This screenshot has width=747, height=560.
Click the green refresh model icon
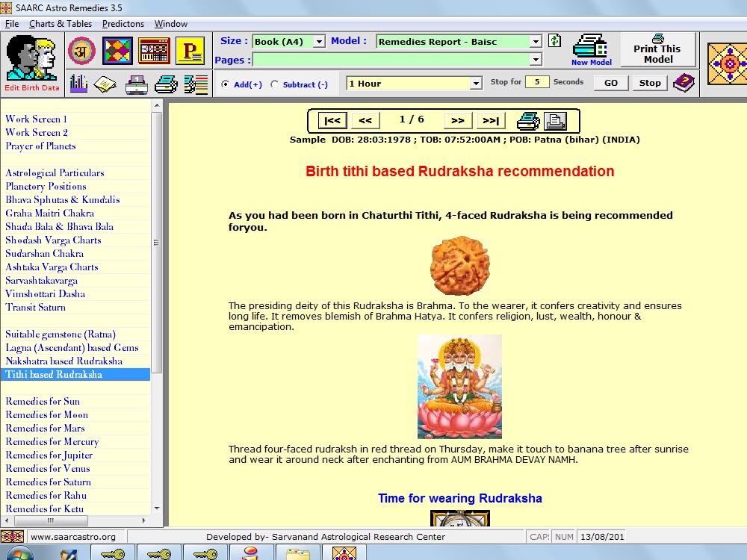click(554, 41)
